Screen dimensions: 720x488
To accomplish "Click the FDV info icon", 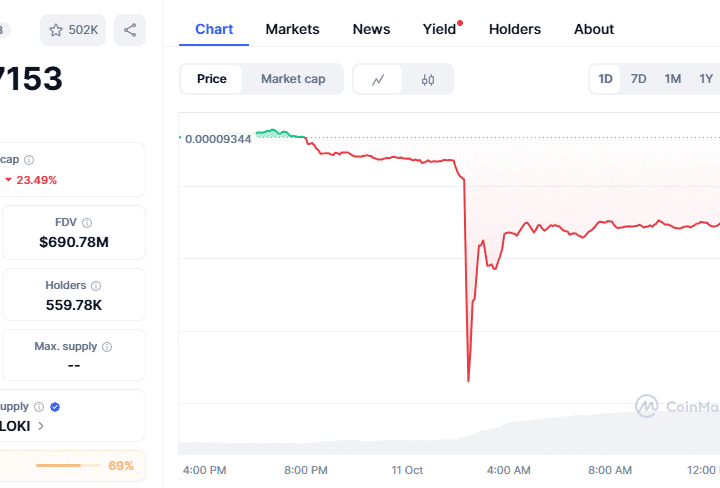I will pyautogui.click(x=87, y=223).
